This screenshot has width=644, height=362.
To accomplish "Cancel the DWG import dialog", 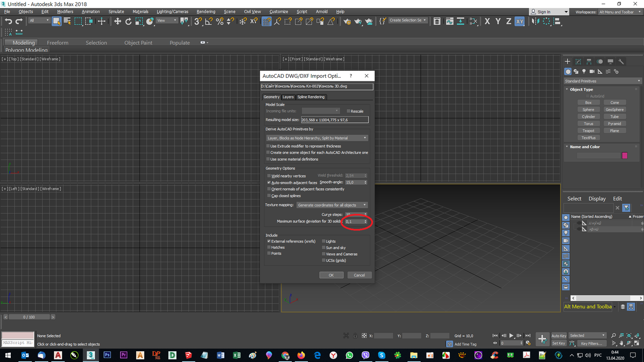I will [x=359, y=275].
